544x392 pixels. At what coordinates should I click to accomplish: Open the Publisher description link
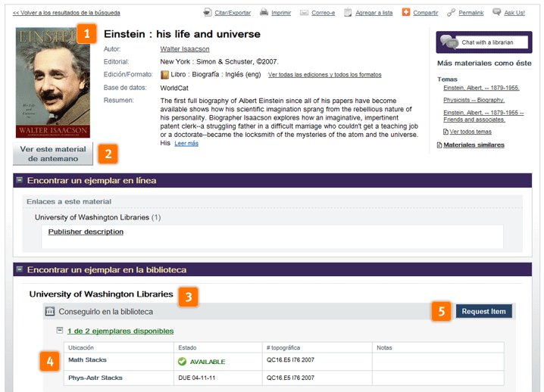(86, 232)
